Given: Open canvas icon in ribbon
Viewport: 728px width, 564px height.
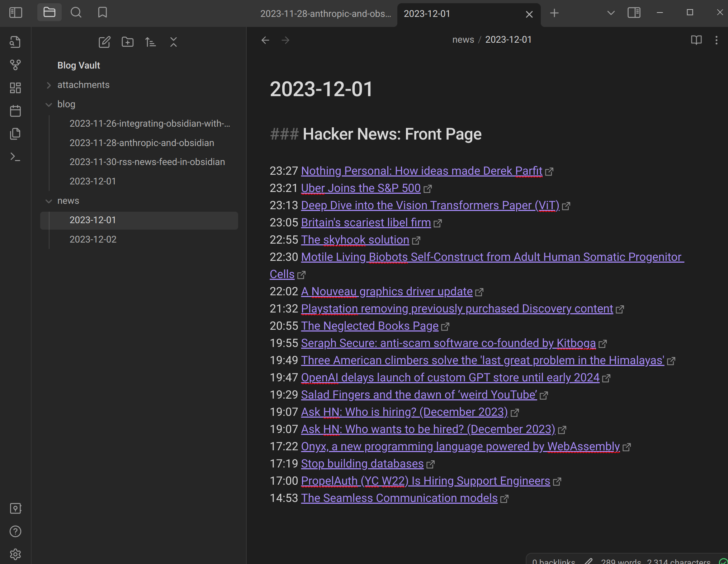Looking at the screenshot, I should (15, 88).
